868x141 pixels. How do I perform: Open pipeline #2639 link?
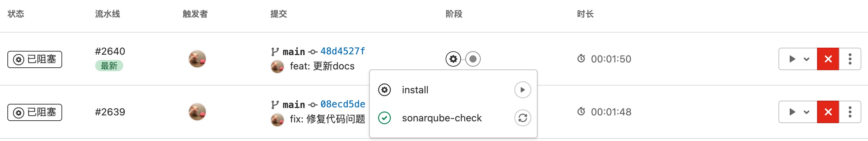tap(110, 112)
